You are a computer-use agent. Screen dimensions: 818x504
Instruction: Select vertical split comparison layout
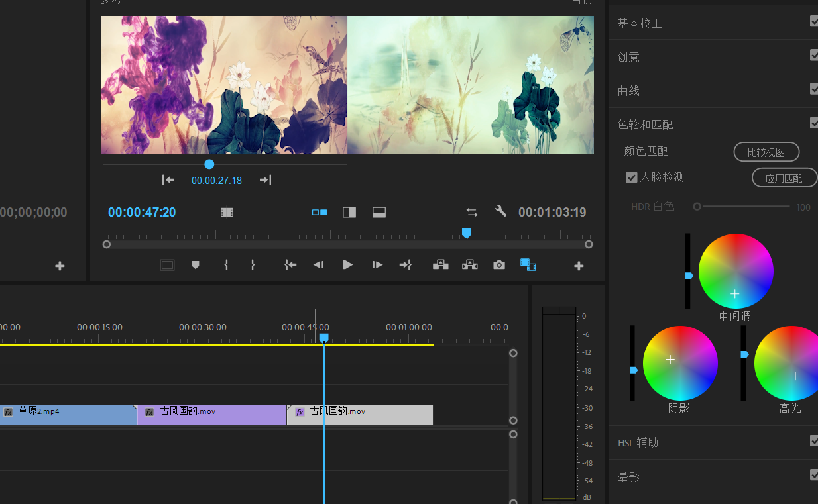pos(349,213)
